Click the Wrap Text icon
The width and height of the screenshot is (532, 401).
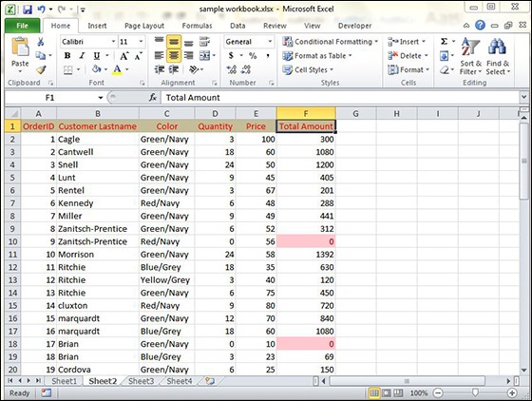[204, 42]
